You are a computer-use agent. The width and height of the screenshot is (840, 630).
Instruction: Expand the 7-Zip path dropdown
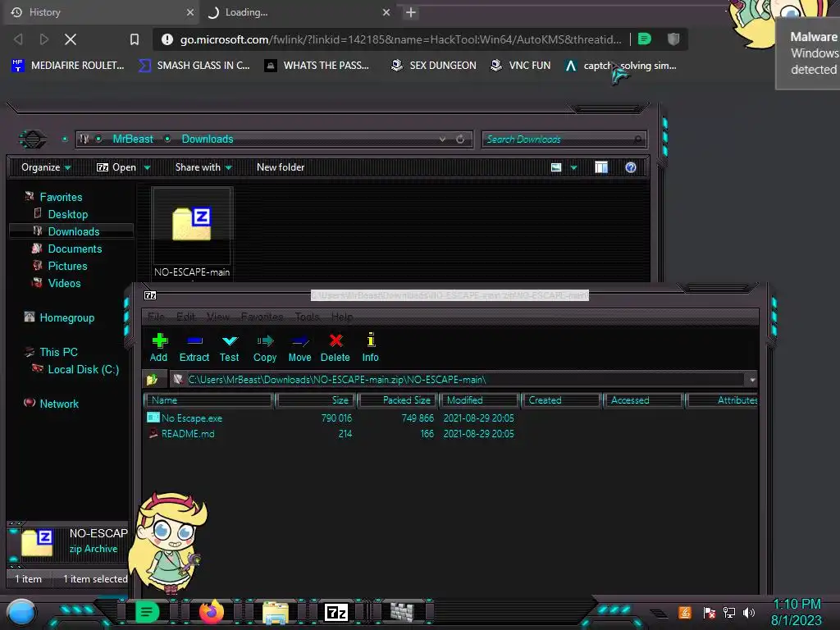pos(752,380)
